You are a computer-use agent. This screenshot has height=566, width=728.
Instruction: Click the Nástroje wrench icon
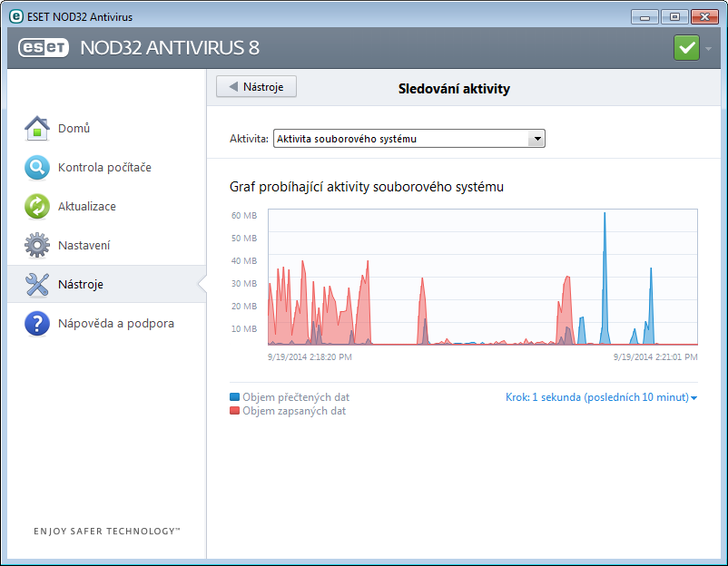(37, 285)
